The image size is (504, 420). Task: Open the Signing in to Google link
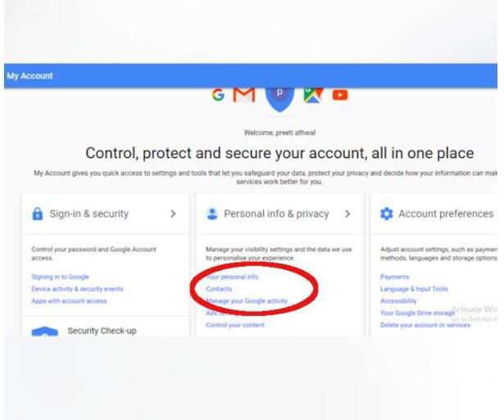click(60, 277)
